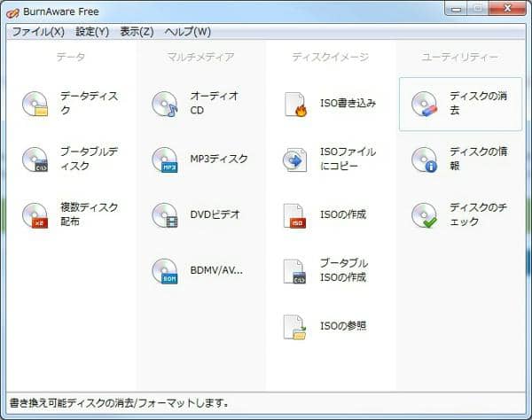532x420 pixels.
Task: Click the マルチメディア column header
Action: 200,57
